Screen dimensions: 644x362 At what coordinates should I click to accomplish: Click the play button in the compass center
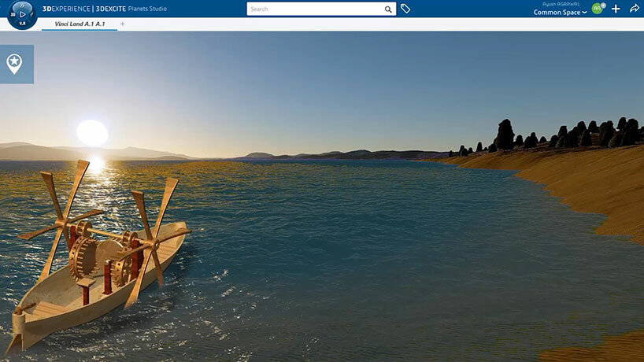pos(23,13)
